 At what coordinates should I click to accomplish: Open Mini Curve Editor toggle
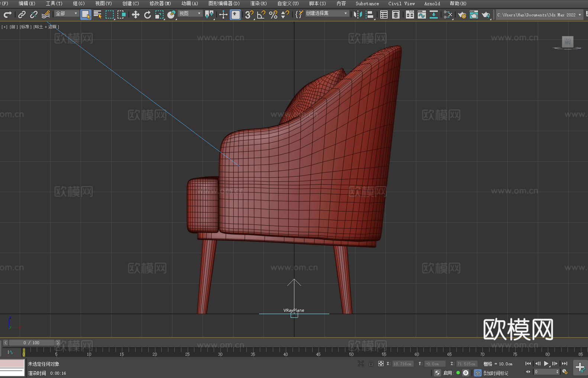[10, 352]
